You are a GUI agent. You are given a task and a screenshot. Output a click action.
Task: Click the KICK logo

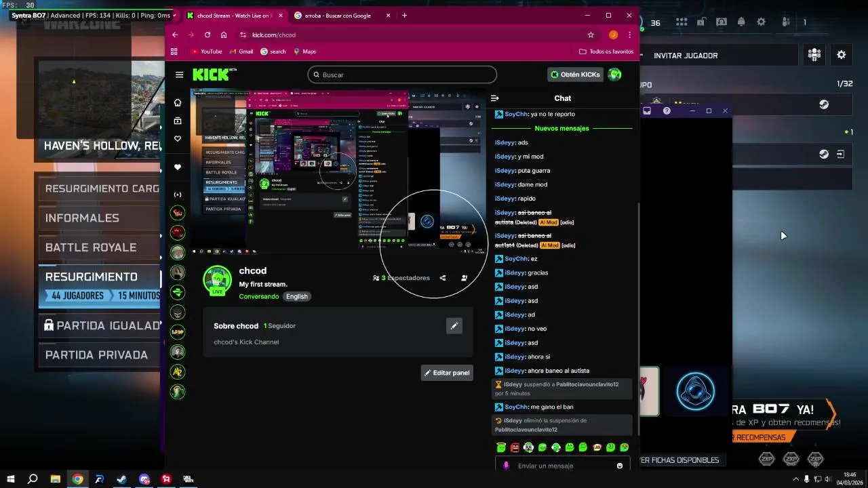pyautogui.click(x=212, y=75)
